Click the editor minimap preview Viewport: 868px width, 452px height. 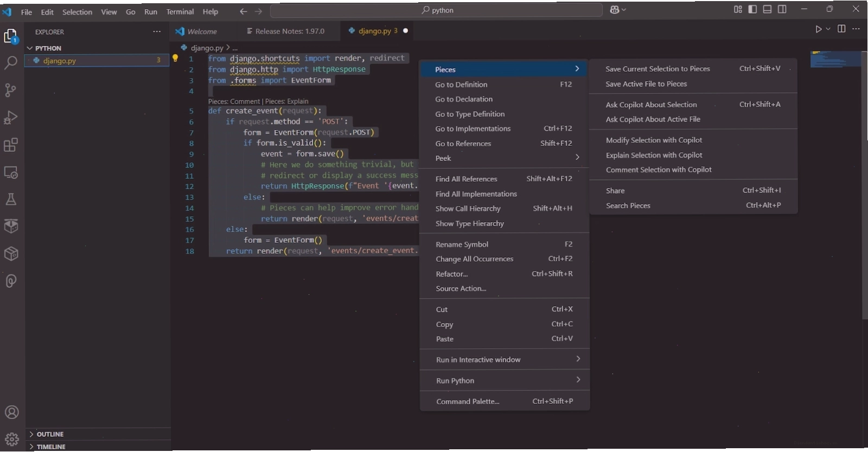[835, 59]
